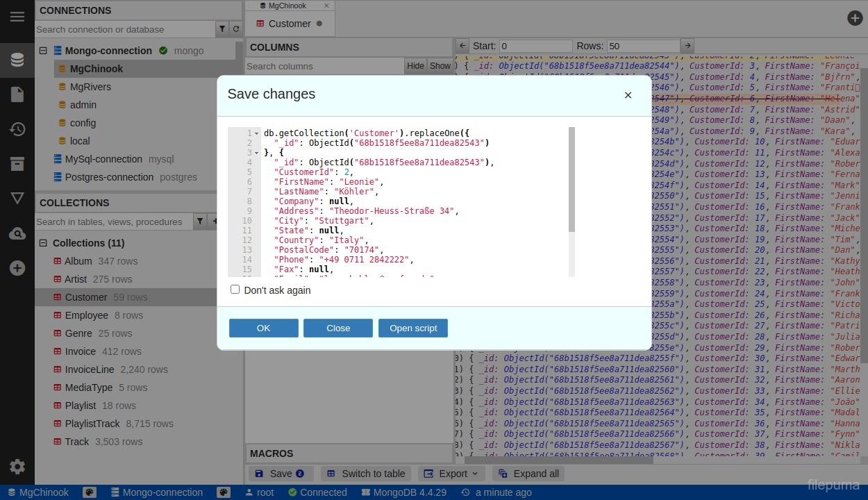Click the settings gear icon
868x500 pixels.
17,467
